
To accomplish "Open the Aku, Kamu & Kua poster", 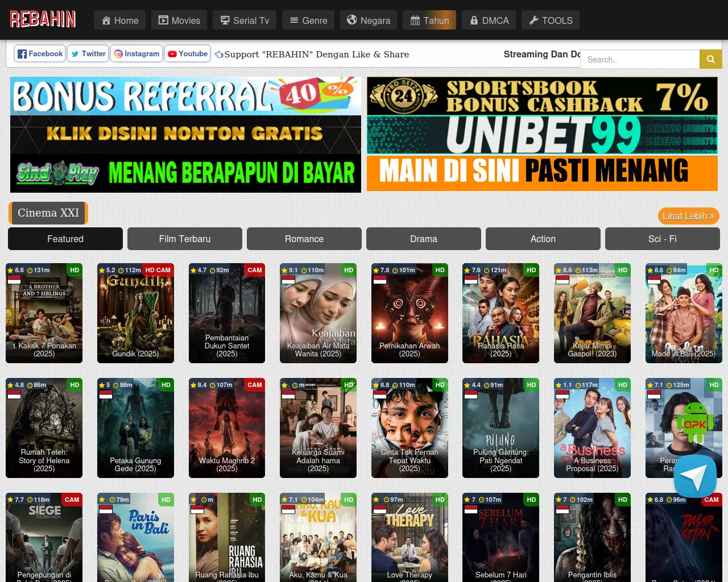I will 318,538.
